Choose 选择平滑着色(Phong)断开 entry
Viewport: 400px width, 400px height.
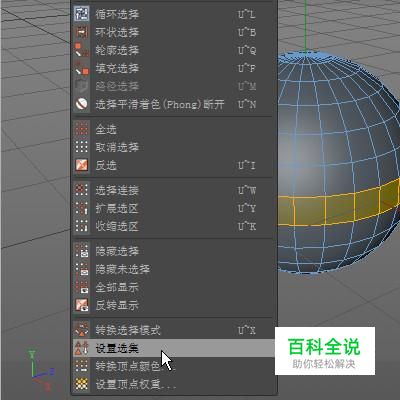(173, 104)
